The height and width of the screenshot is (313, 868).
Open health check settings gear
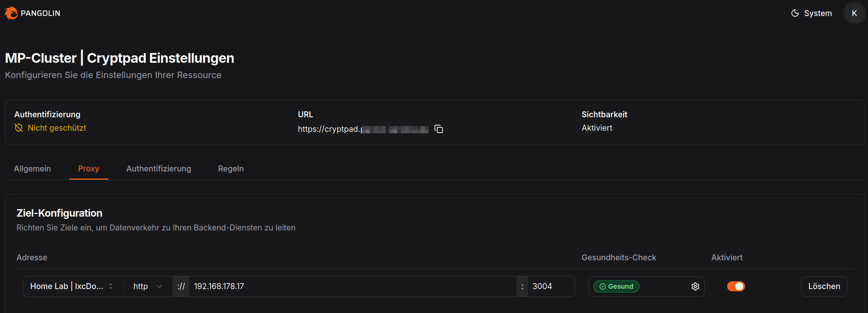[695, 286]
